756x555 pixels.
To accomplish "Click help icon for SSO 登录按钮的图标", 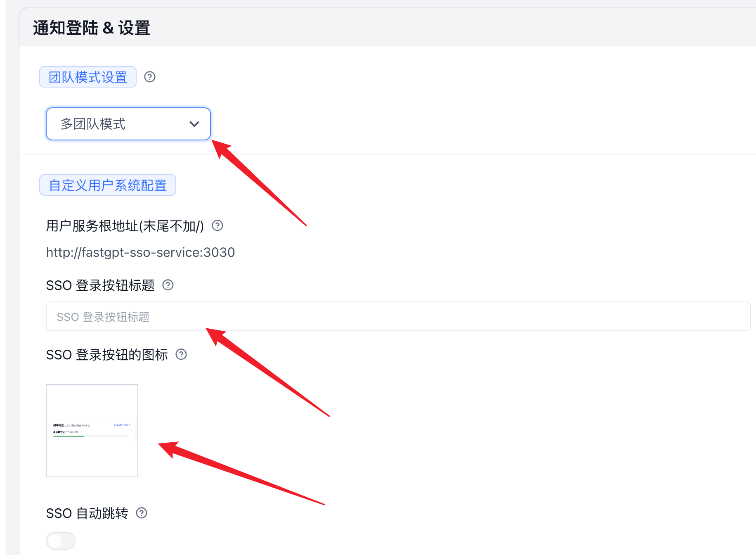I will (181, 354).
